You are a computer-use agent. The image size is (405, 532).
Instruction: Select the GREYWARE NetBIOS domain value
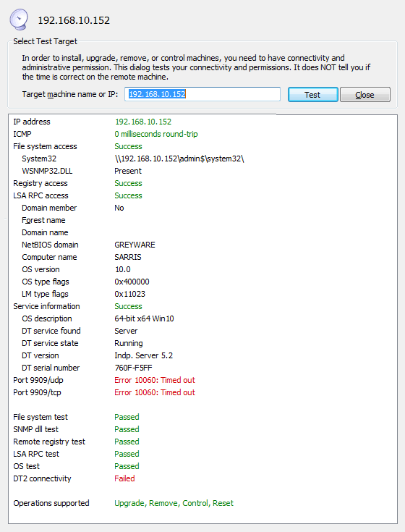point(135,245)
